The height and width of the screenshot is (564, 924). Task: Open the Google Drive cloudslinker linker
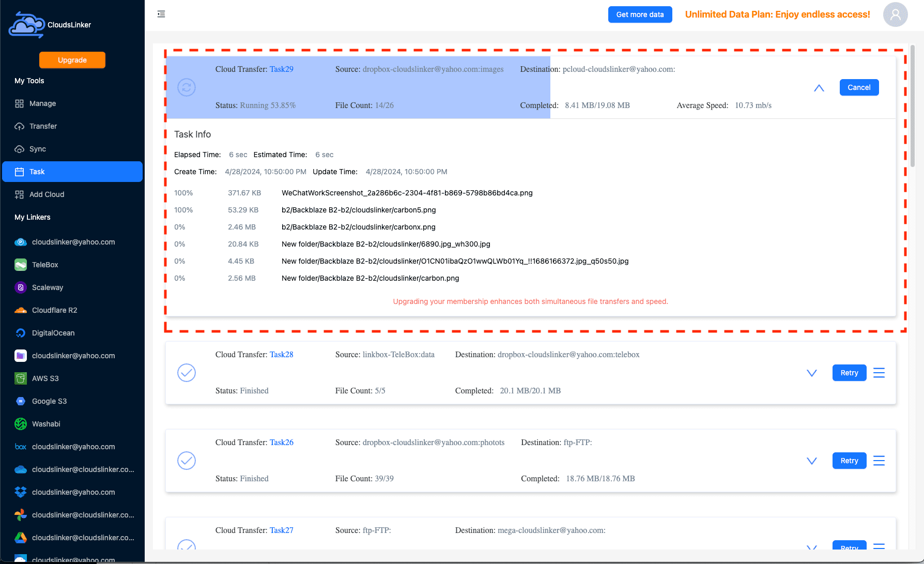(x=72, y=538)
